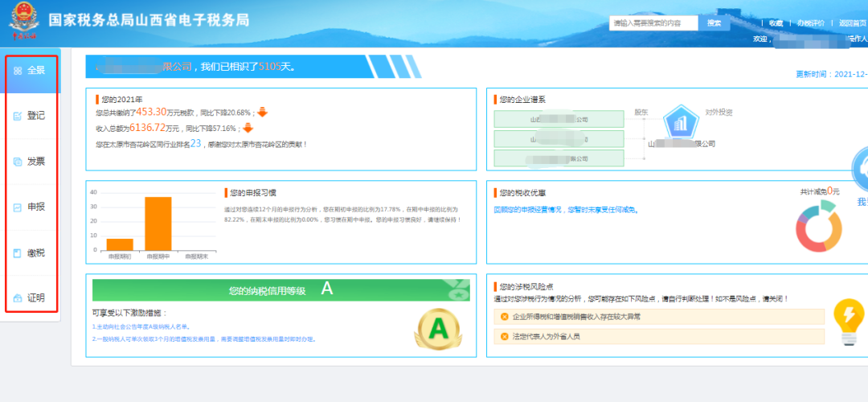The height and width of the screenshot is (402, 868).
Task: Open incentive 1.主动向社会公告年度A级纳税人名单
Action: point(141,326)
